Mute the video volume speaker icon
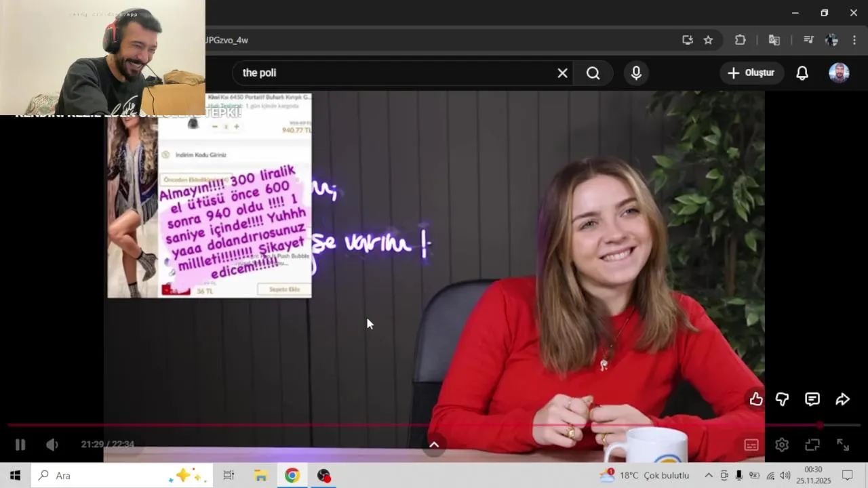Image resolution: width=868 pixels, height=488 pixels. 52,445
